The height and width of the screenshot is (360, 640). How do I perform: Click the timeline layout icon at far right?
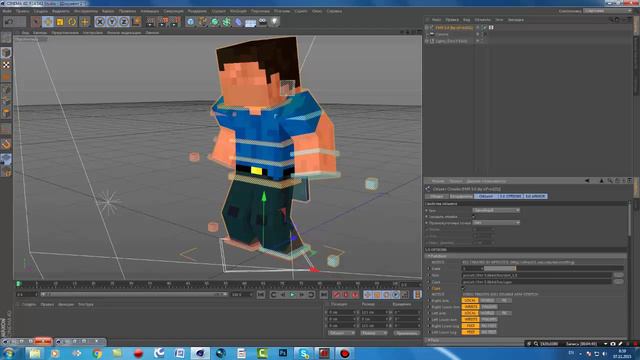tap(417, 294)
